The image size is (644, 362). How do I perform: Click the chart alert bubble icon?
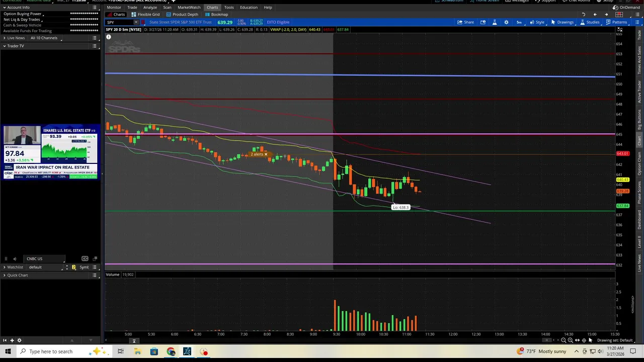483,22
